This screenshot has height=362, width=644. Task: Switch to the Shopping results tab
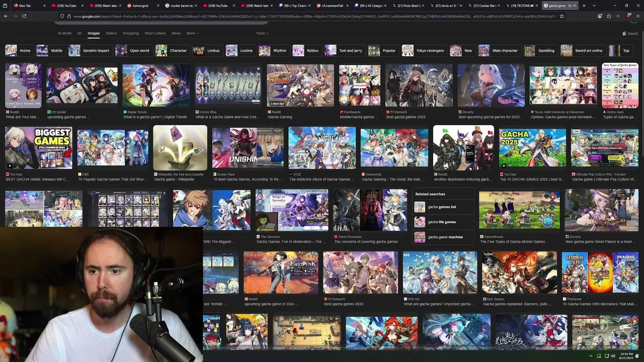(x=130, y=33)
